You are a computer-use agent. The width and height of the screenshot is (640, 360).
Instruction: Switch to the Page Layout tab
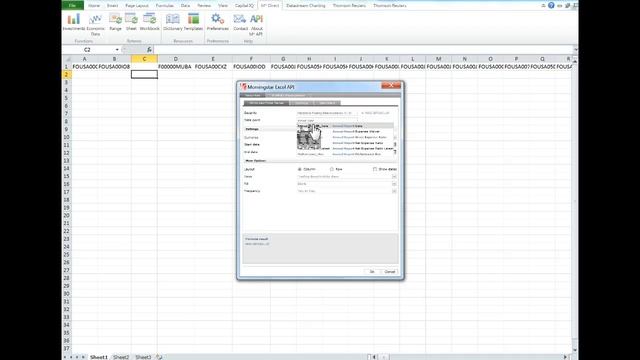pos(137,6)
